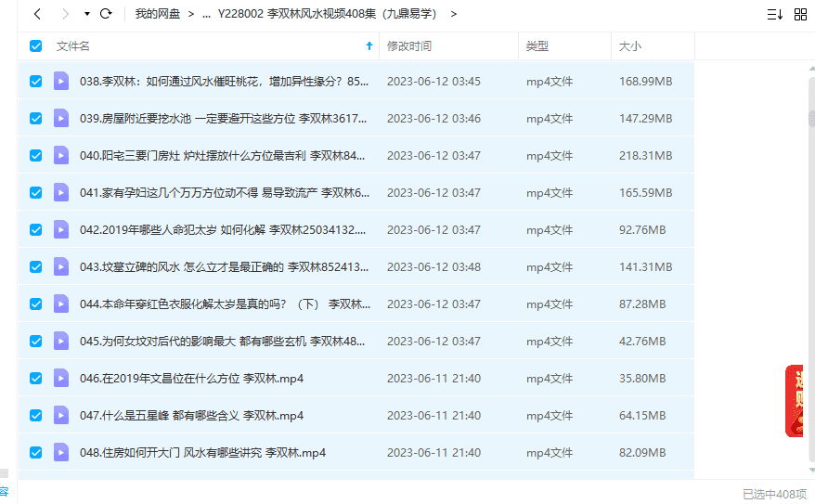815x504 pixels.
Task: Click the forward navigation arrow
Action: tap(65, 14)
